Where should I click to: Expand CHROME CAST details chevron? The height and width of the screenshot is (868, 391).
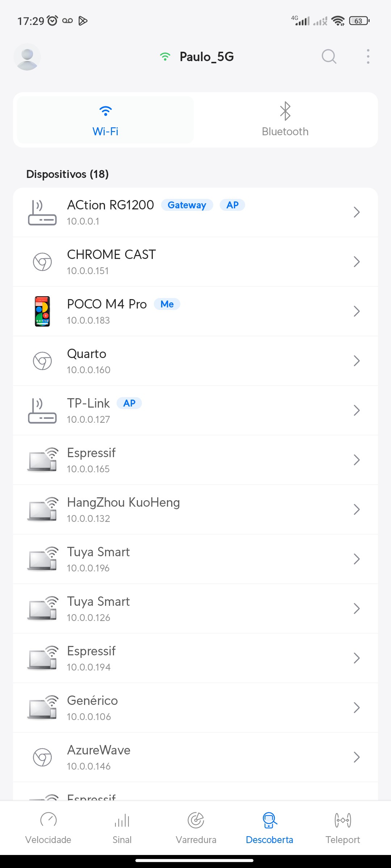click(x=356, y=262)
